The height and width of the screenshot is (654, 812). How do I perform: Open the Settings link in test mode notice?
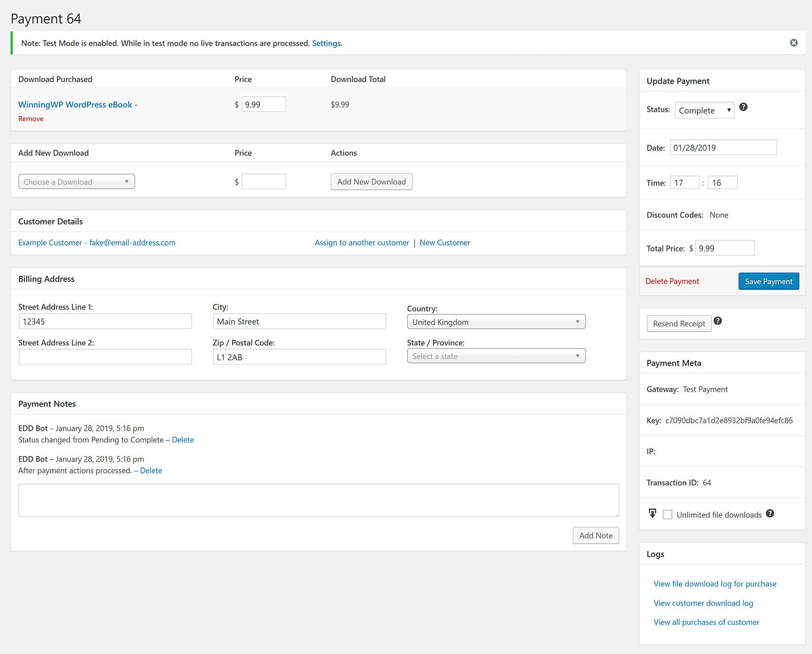click(326, 43)
